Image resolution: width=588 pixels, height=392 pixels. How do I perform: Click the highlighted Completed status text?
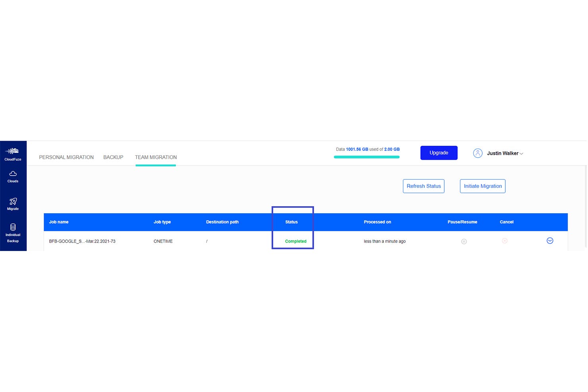296,241
